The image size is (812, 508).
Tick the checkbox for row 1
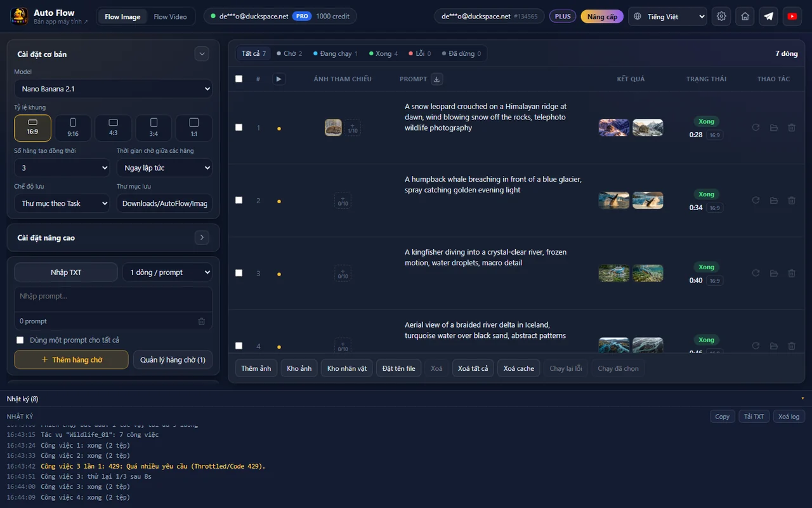[239, 127]
